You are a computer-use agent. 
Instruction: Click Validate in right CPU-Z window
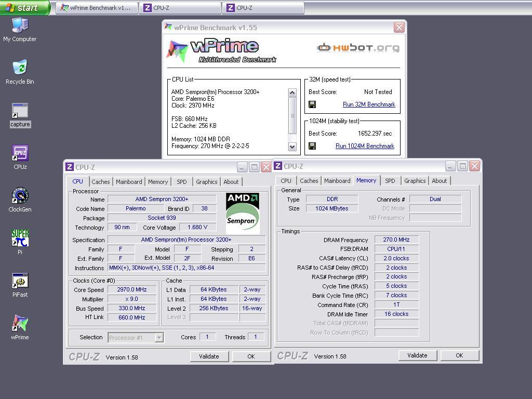pyautogui.click(x=417, y=355)
